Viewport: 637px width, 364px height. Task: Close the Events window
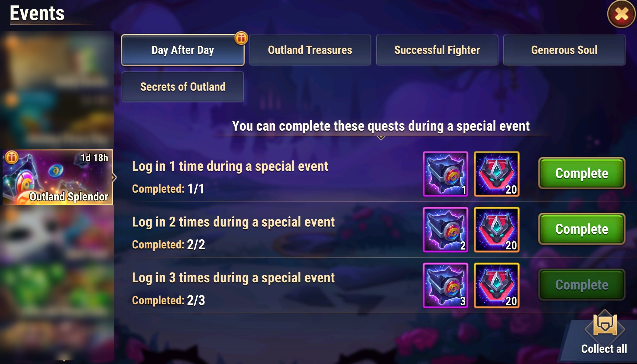(621, 14)
